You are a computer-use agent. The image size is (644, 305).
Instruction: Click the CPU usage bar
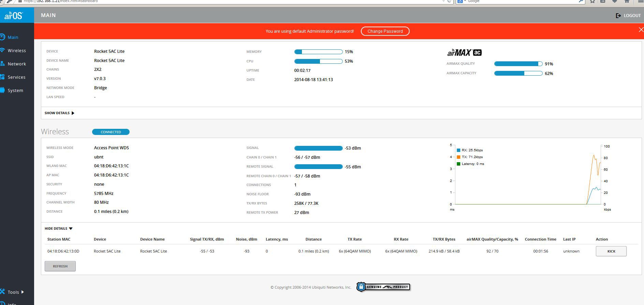[318, 61]
